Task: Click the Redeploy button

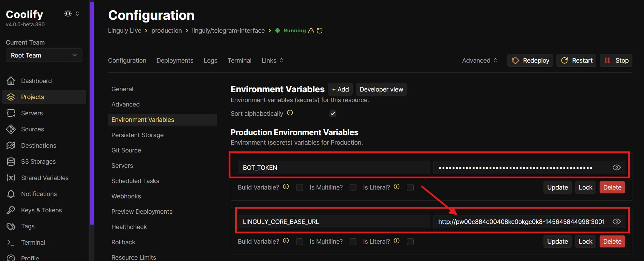Action: (530, 60)
